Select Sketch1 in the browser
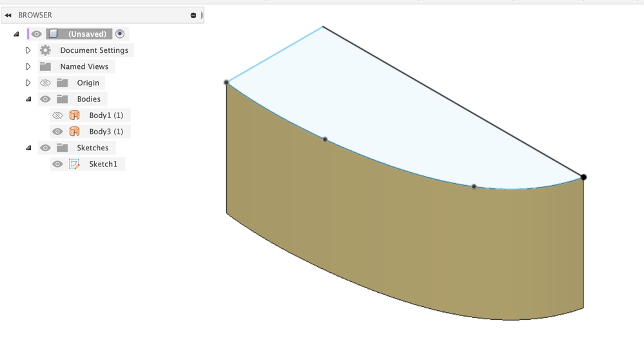The image size is (644, 345). [103, 164]
